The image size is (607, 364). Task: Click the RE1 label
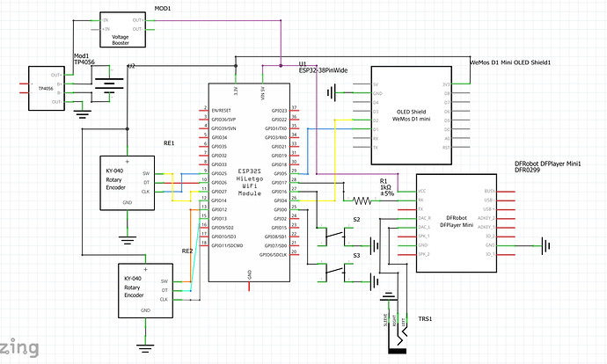(x=169, y=143)
